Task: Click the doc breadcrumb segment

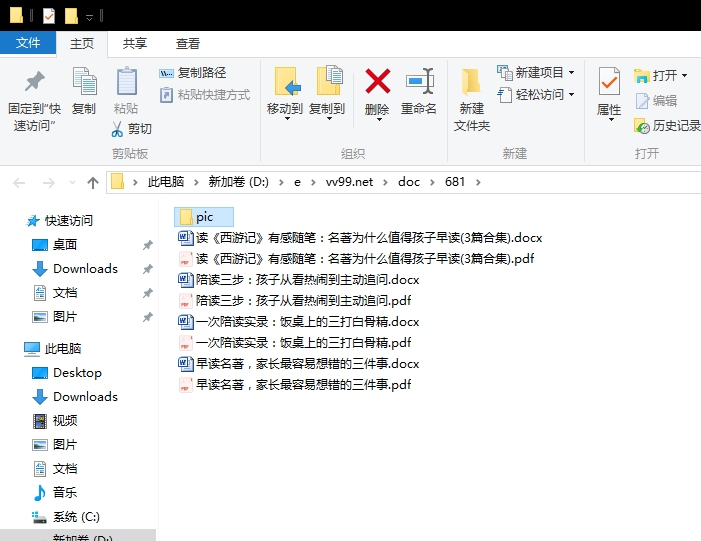Action: (x=409, y=182)
